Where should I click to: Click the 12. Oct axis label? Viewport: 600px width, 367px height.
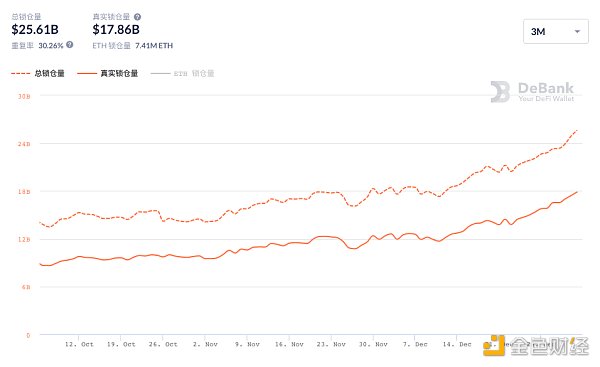[x=79, y=344]
